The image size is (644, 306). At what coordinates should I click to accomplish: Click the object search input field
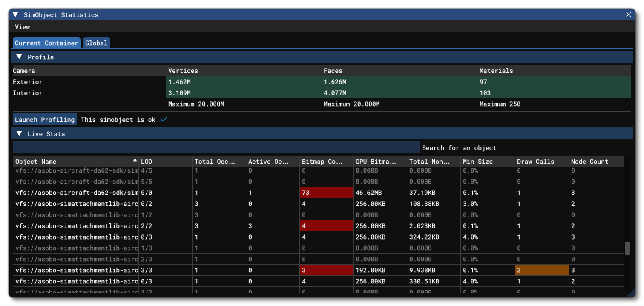pyautogui.click(x=213, y=147)
